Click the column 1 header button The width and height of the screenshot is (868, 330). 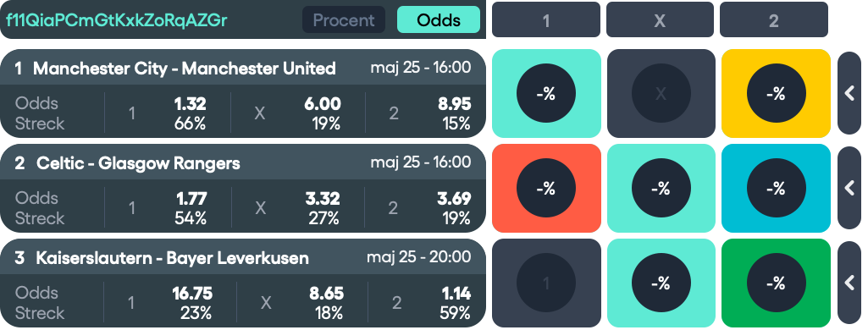(546, 20)
